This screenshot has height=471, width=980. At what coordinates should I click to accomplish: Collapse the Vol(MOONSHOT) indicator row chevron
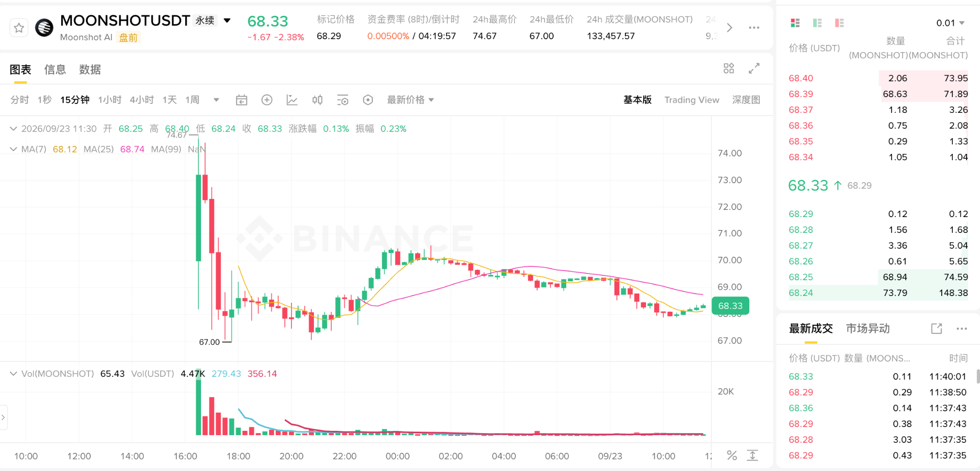tap(13, 374)
